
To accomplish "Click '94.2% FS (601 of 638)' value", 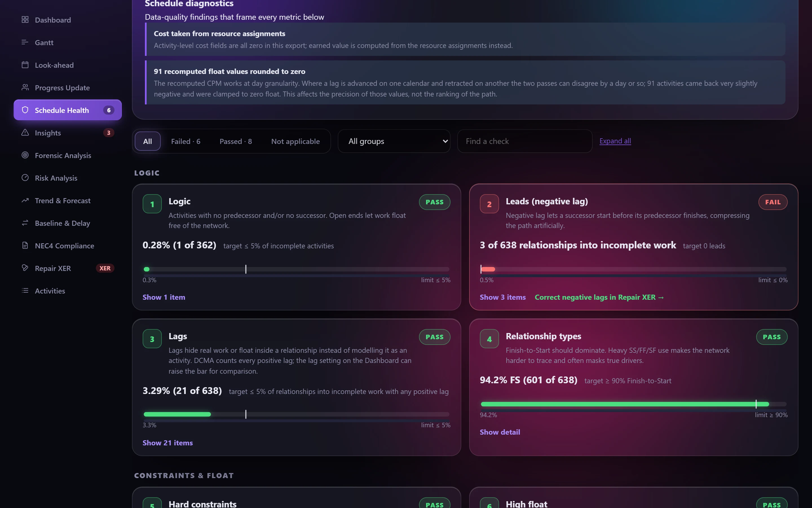I will point(528,380).
